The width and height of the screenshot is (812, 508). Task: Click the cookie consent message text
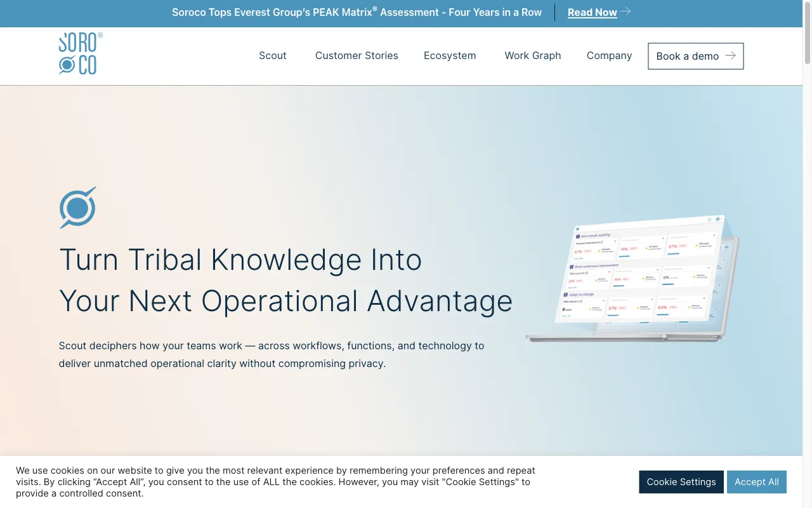(276, 482)
